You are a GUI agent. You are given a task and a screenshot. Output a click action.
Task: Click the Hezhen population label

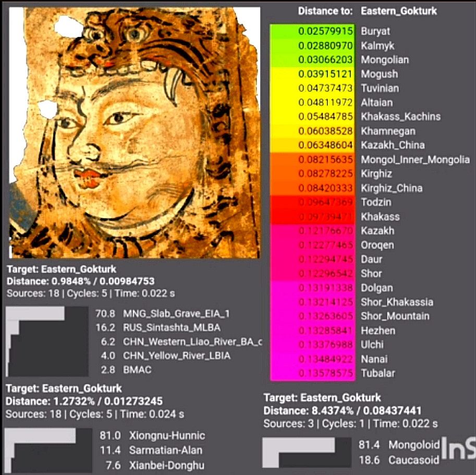click(378, 331)
